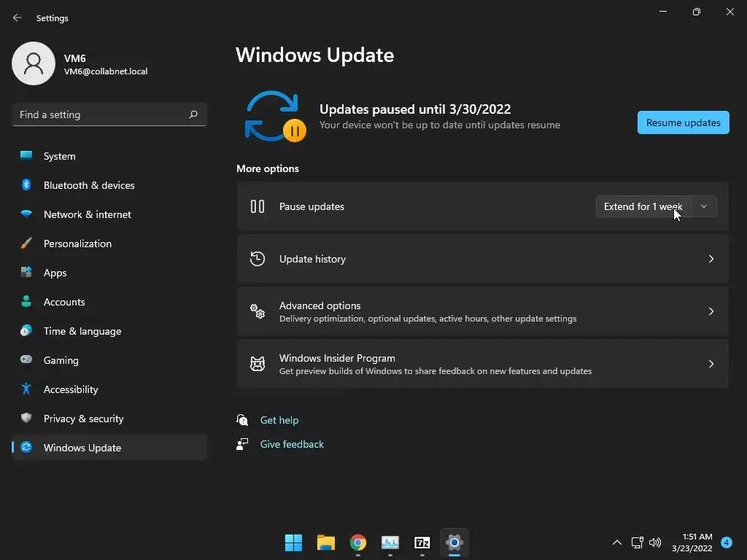Click the Personalization paintbrush icon

click(x=26, y=244)
